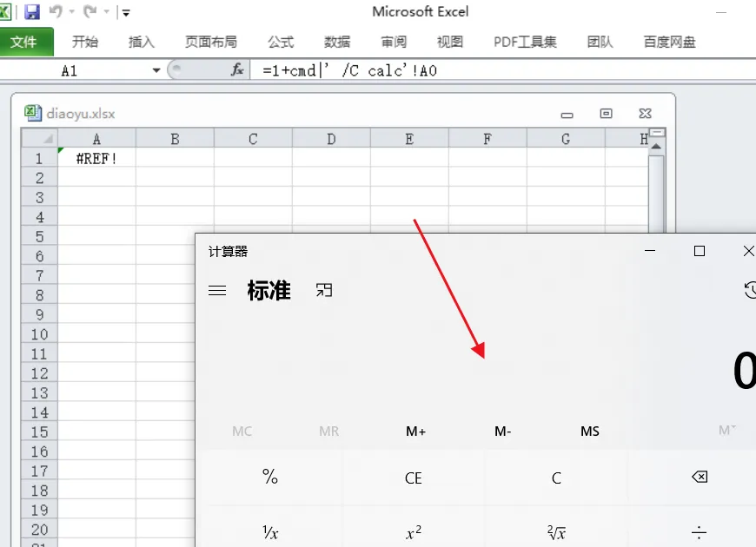The image size is (756, 547).
Task: Click the M+ memory add button
Action: (415, 431)
